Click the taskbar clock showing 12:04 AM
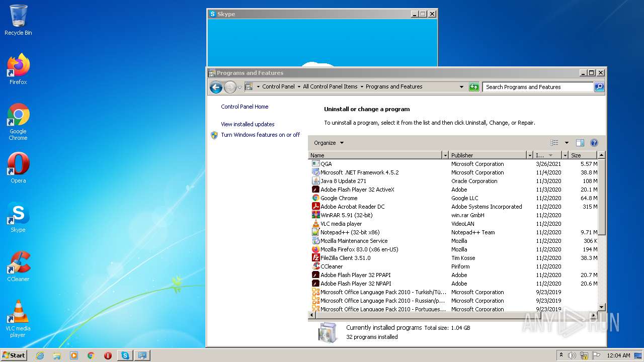Screen dimensions: 644x362 click(618, 355)
